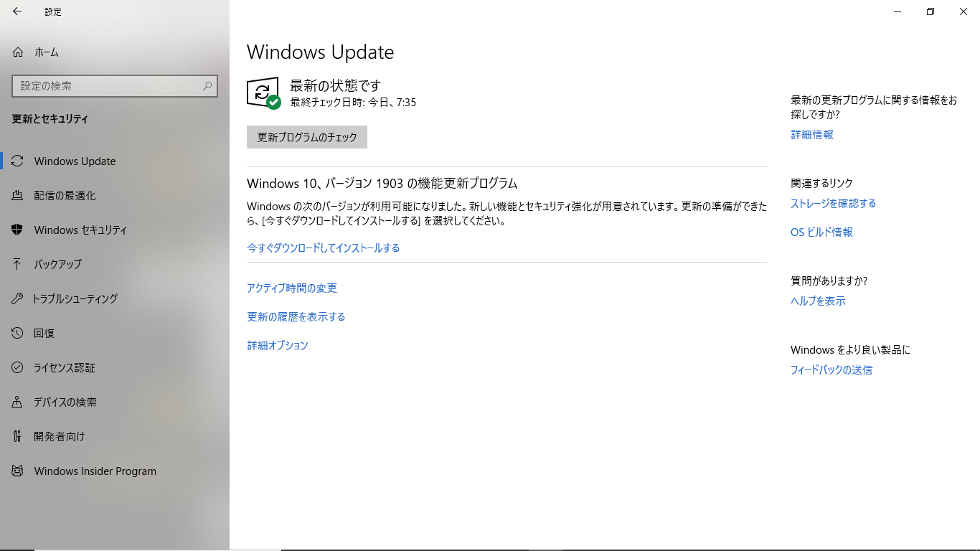Open アクティブ時間の変更 link

[292, 288]
